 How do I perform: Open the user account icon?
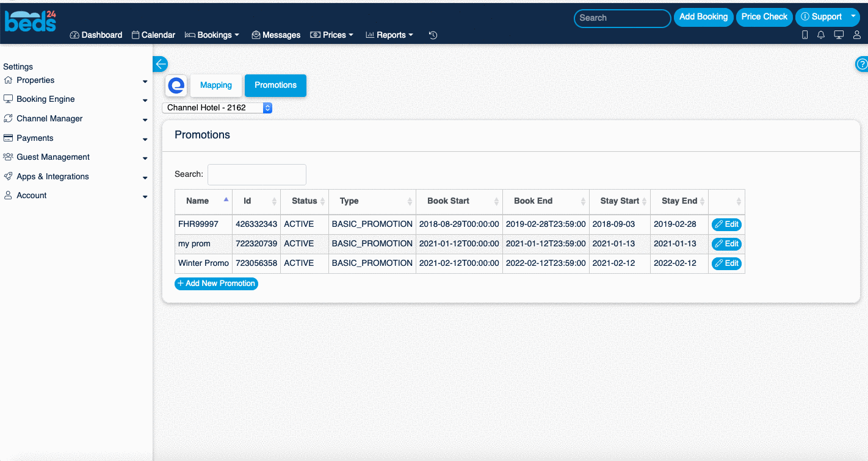857,35
